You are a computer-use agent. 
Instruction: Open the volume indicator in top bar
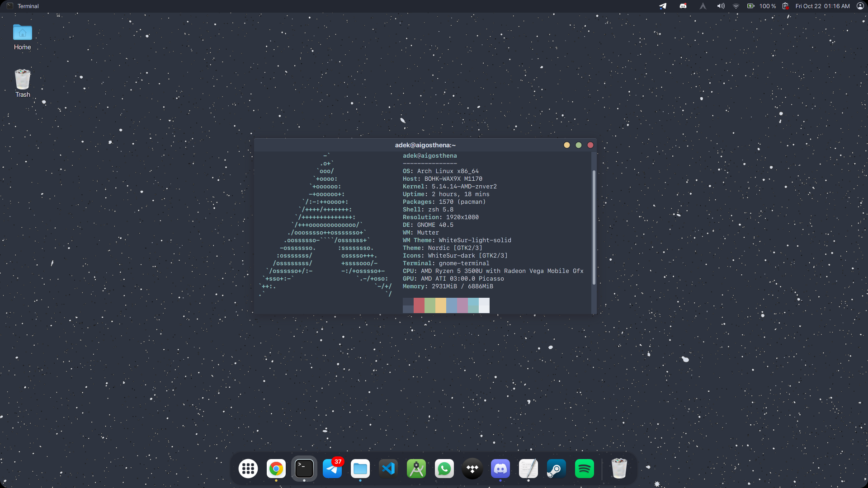coord(721,6)
